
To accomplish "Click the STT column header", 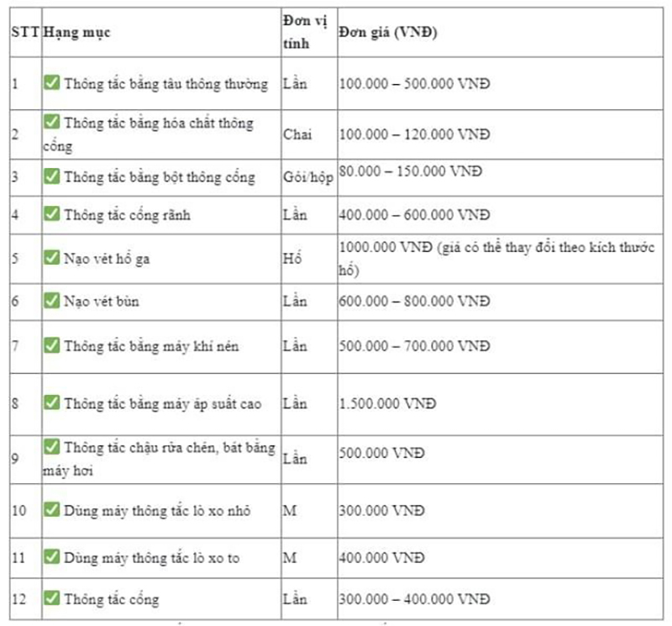I will (25, 32).
